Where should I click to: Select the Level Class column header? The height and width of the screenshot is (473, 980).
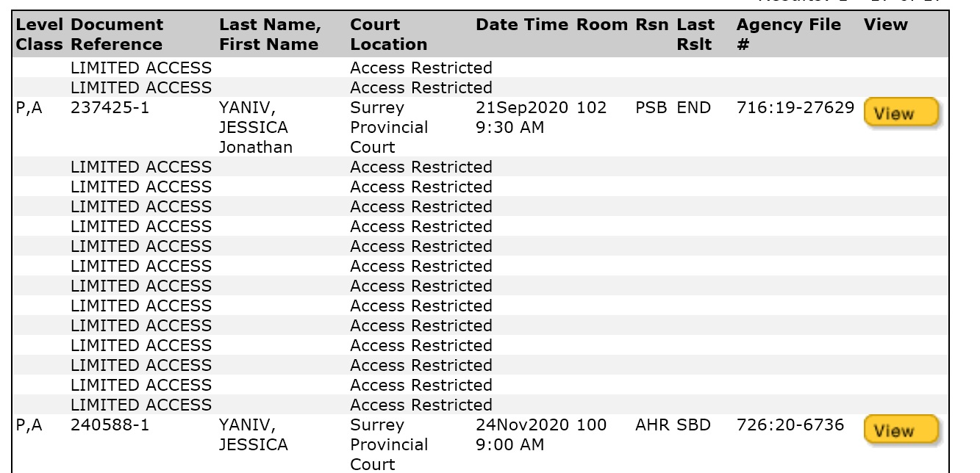pos(40,35)
